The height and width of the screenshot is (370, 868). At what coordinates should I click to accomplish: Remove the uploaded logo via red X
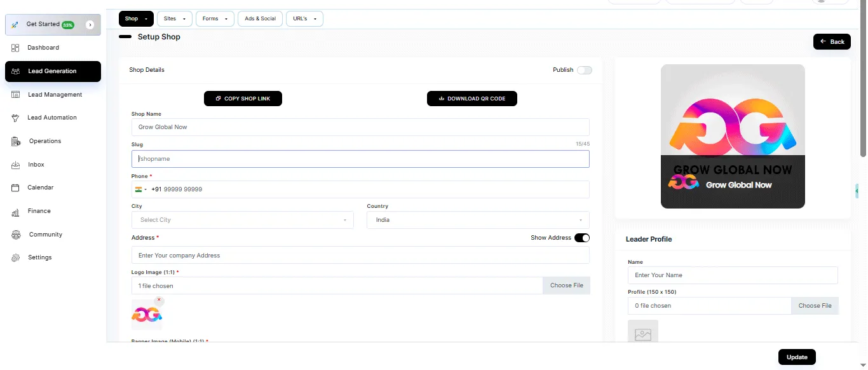[159, 300]
